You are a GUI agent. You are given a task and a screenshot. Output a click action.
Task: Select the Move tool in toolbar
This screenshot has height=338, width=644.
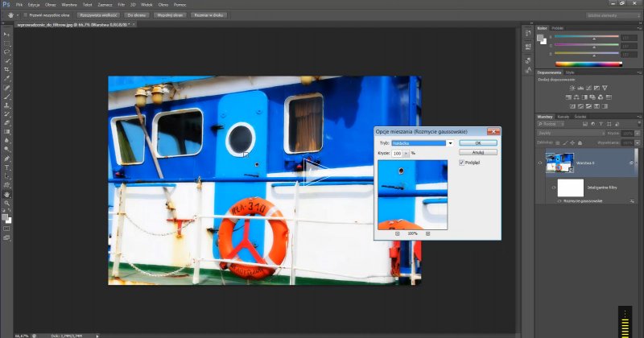pyautogui.click(x=7, y=35)
